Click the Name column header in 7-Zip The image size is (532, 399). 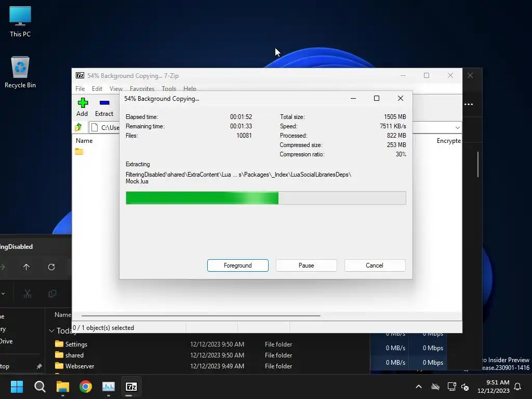pyautogui.click(x=84, y=140)
